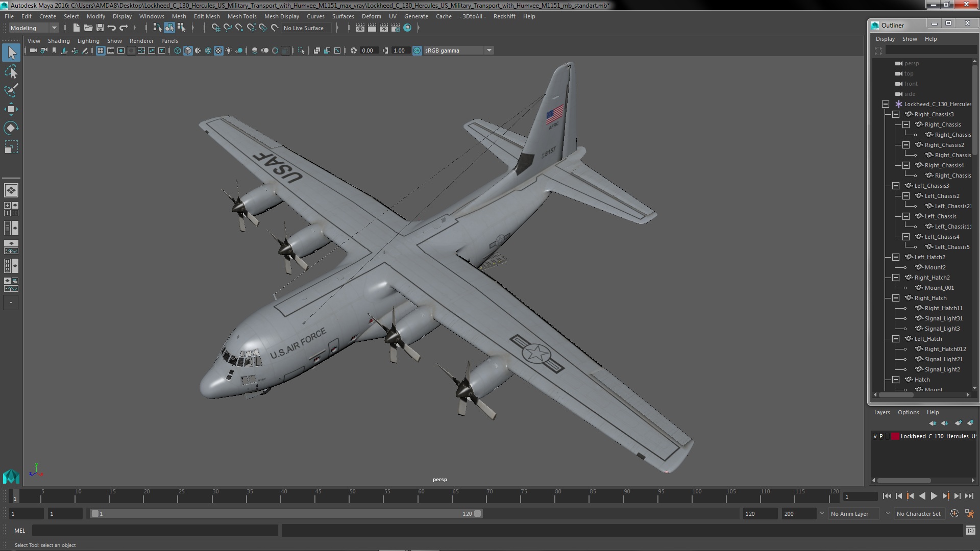The width and height of the screenshot is (980, 551).
Task: Open the Redshift menu
Action: point(504,16)
